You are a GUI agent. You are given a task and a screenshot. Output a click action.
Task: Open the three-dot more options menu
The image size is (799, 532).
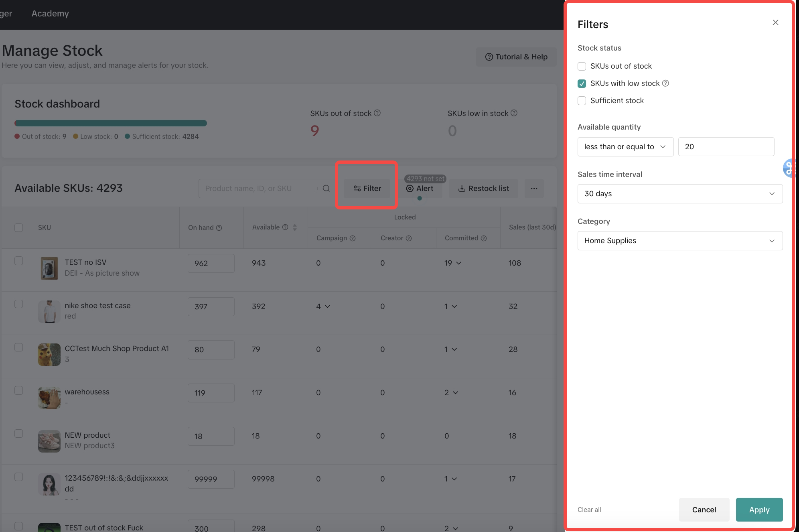point(534,188)
